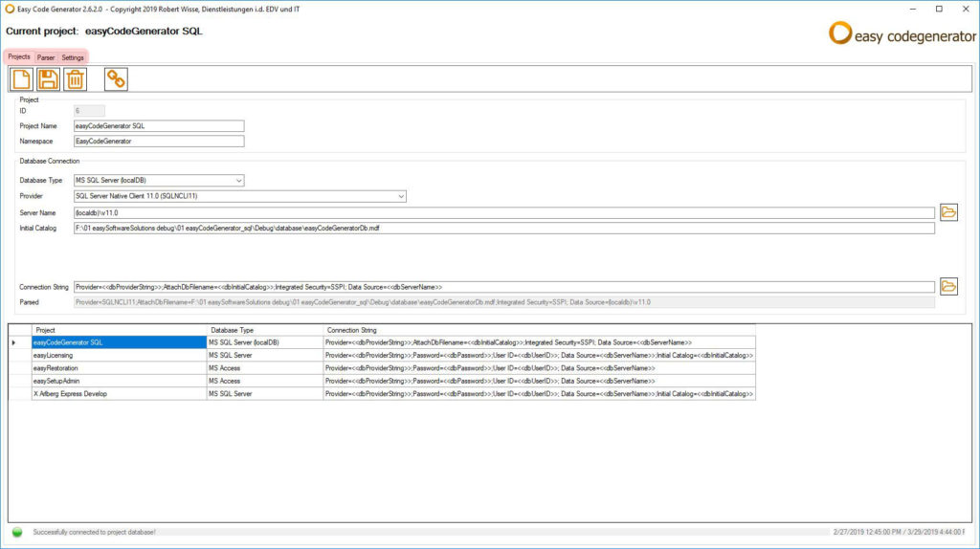Create a new project with the blank page icon
Viewport: 980px width, 549px height.
tap(21, 79)
